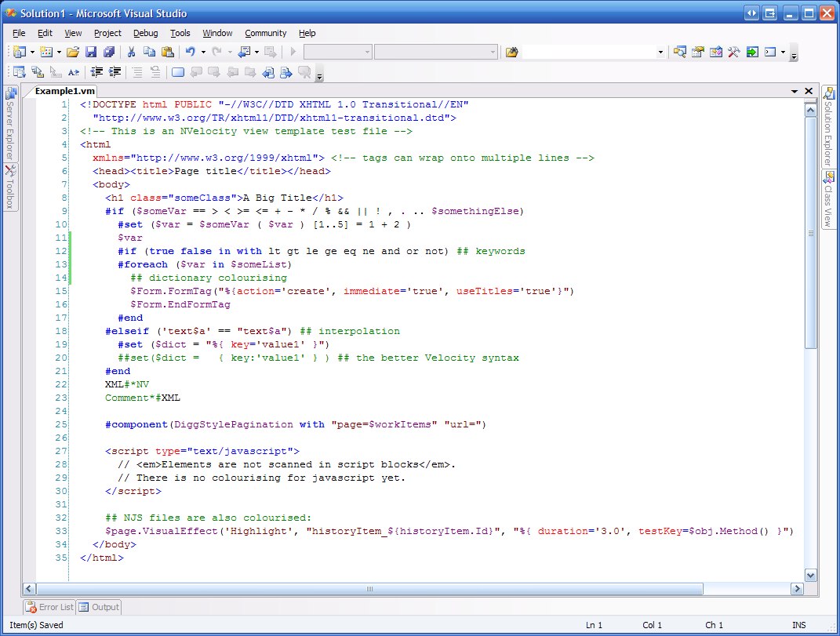
Task: Open the Debug menu
Action: tap(145, 33)
